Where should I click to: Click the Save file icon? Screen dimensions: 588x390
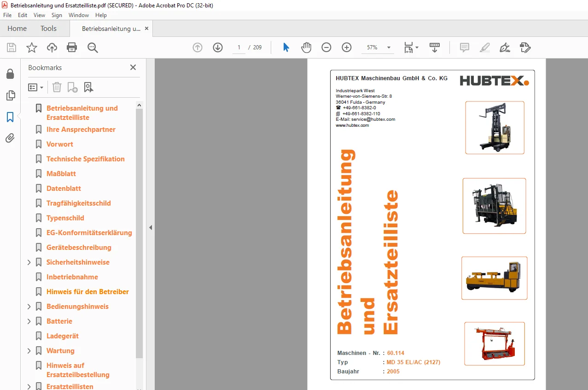12,47
